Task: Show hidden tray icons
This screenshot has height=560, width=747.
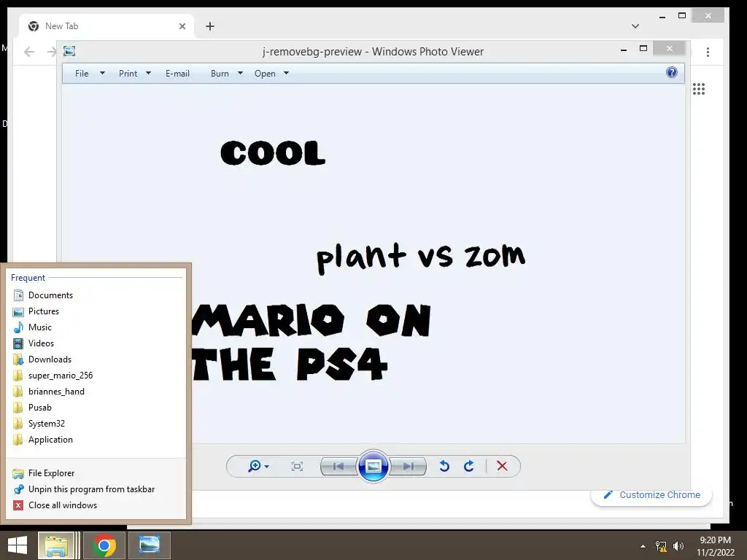Action: [643, 546]
